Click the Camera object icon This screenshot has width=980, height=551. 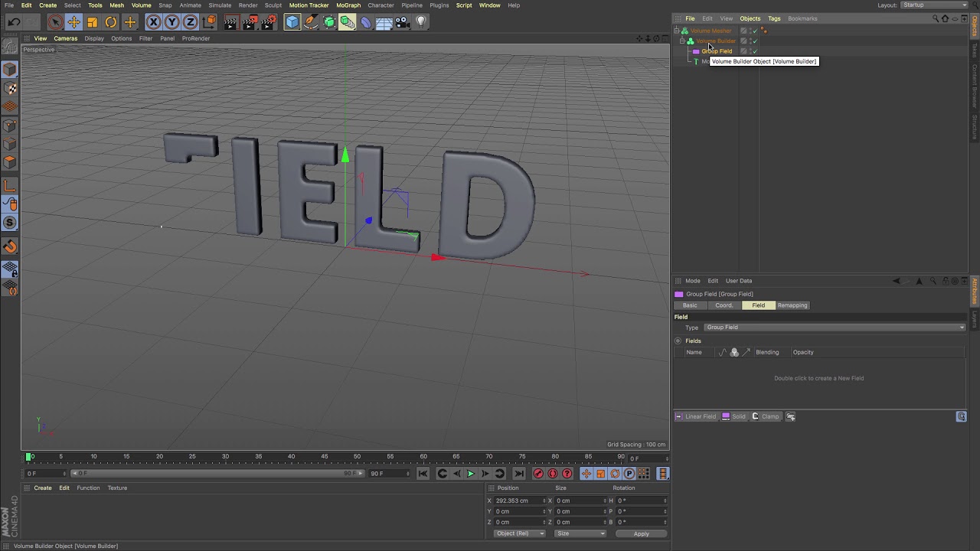coord(403,22)
